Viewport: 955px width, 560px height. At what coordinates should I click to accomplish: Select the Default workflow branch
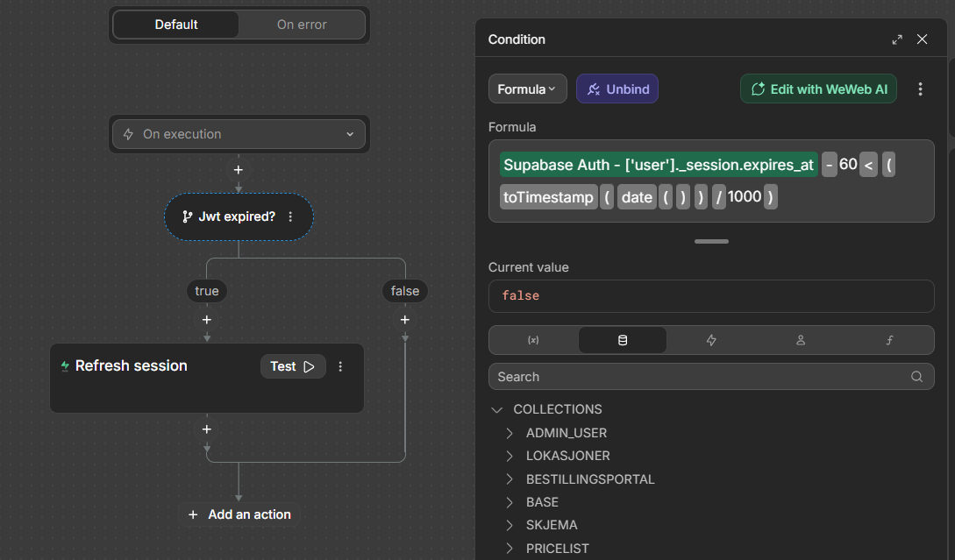point(176,25)
